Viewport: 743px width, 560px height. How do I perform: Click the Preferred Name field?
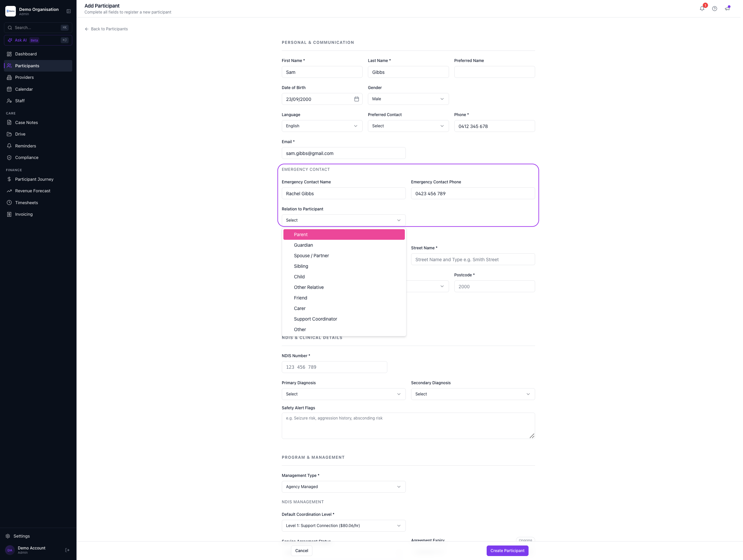[x=494, y=72]
